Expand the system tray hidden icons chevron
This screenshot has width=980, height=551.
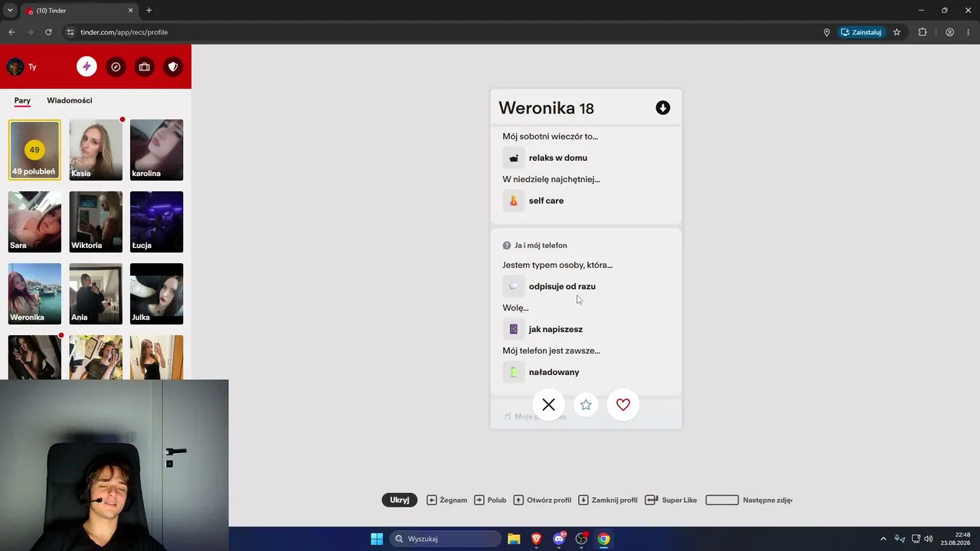[883, 539]
